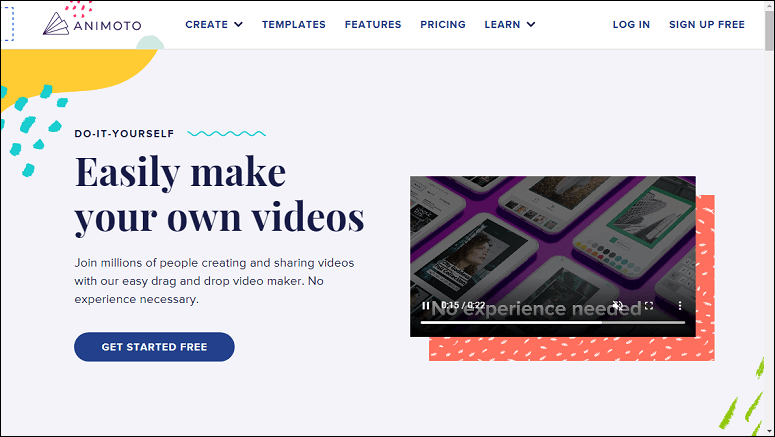The width and height of the screenshot is (775, 437).
Task: Enter fullscreen for the video
Action: [x=649, y=306]
